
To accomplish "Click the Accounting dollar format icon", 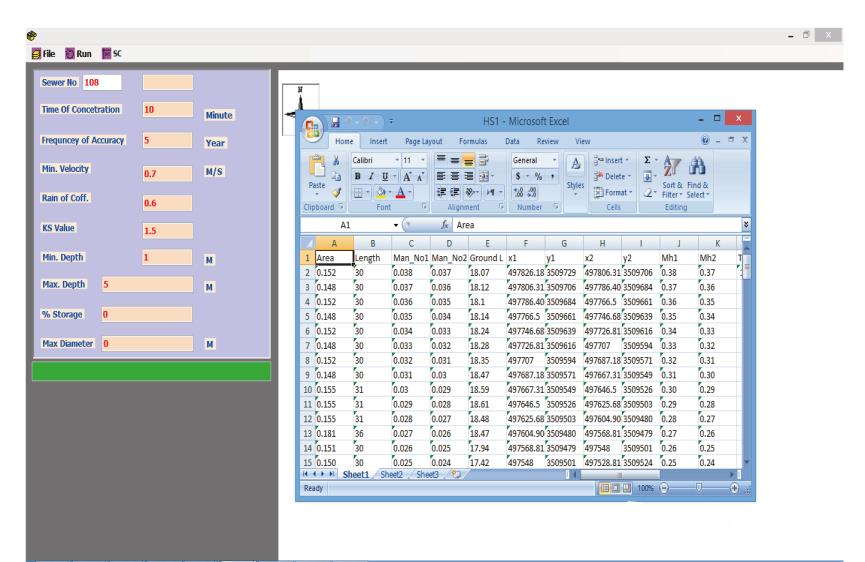I will coord(518,176).
